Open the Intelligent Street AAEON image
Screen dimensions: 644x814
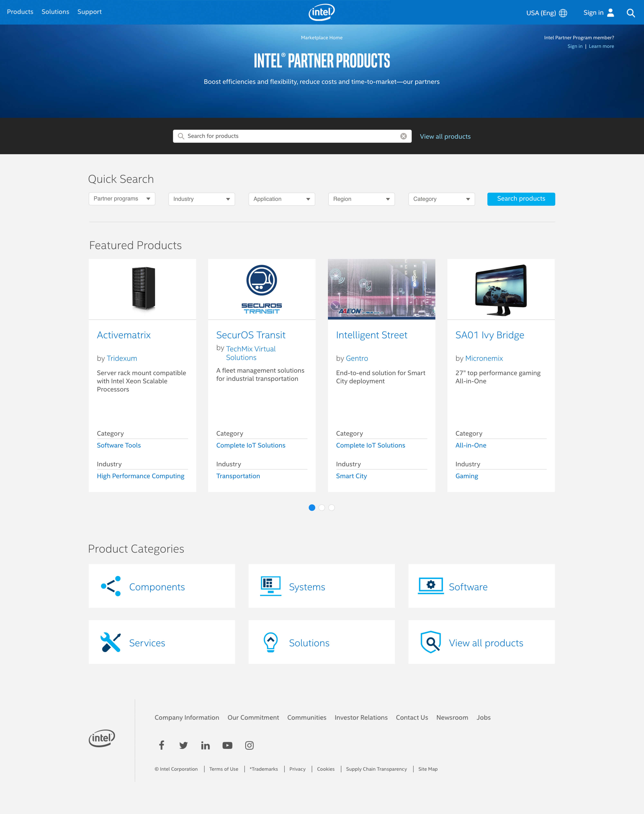[381, 289]
